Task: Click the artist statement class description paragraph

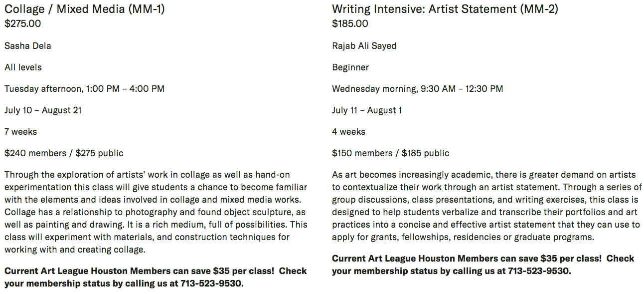Action: tap(487, 206)
